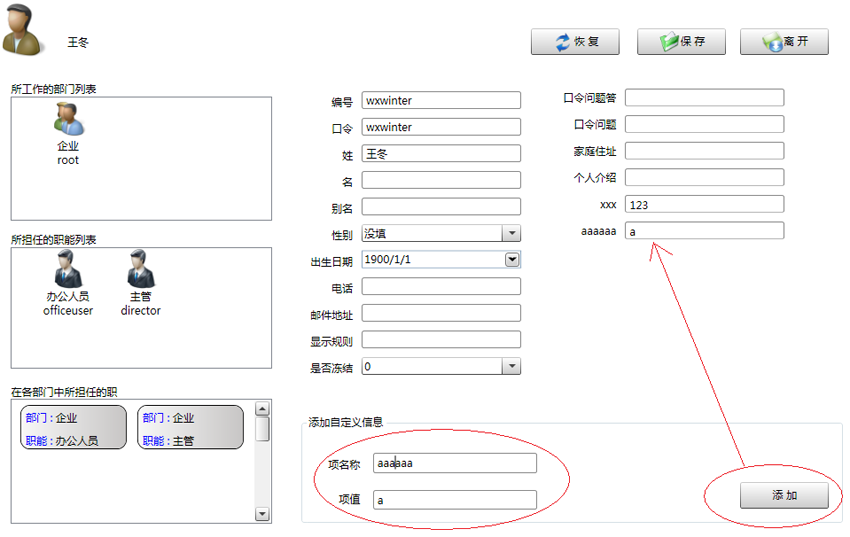Screen dimensions: 850x537
Task: Select the card 部门:企业 职能:办公人员
Action: coord(73,428)
